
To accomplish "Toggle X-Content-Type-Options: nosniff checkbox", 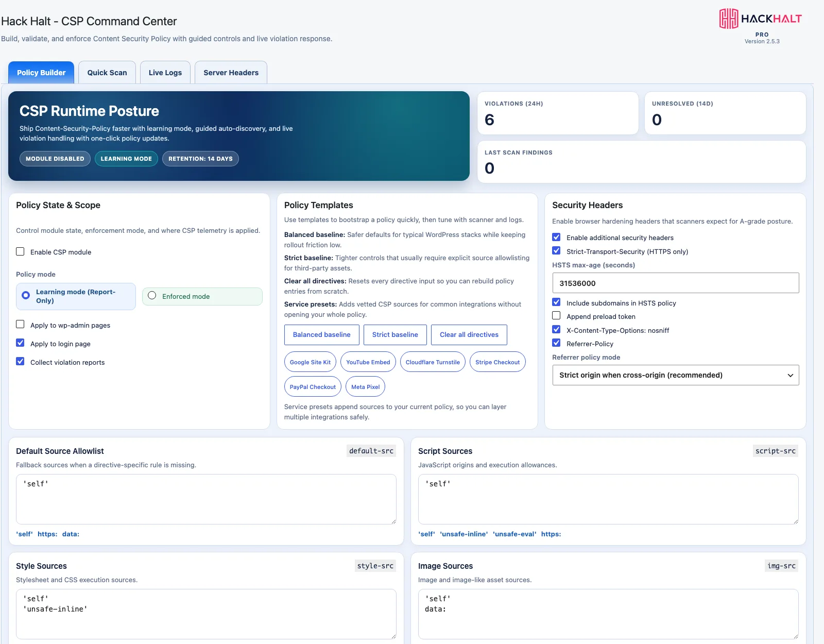I will coord(556,330).
